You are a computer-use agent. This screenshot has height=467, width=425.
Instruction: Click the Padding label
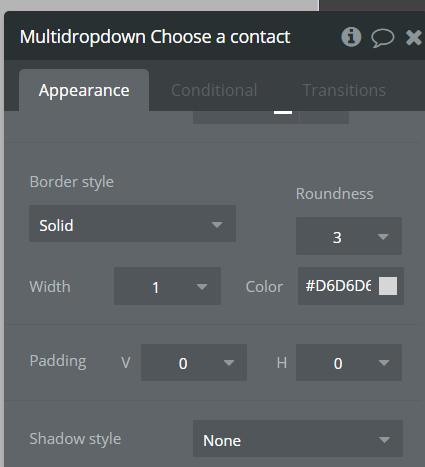pyautogui.click(x=58, y=361)
